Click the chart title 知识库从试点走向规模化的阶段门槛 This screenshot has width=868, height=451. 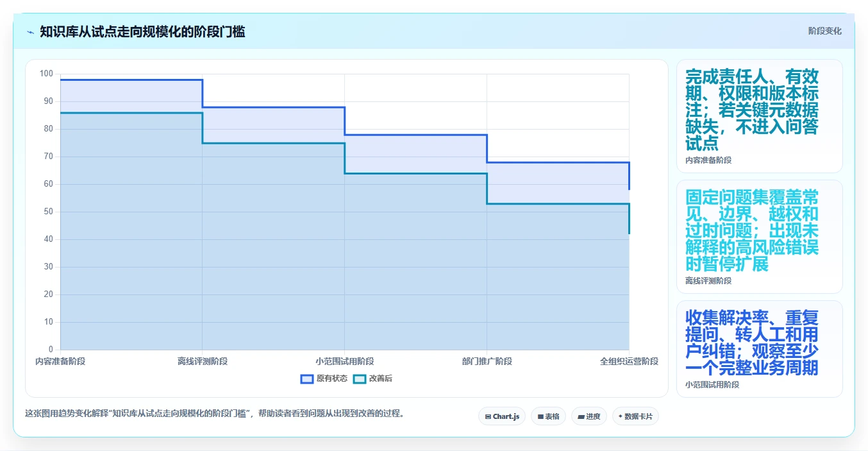[x=142, y=31]
